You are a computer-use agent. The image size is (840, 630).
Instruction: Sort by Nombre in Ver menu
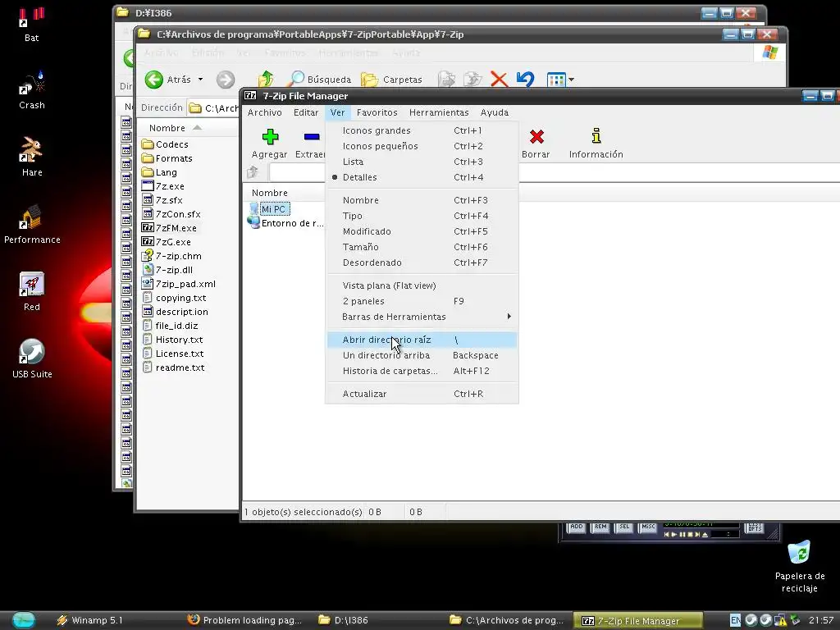422,200
